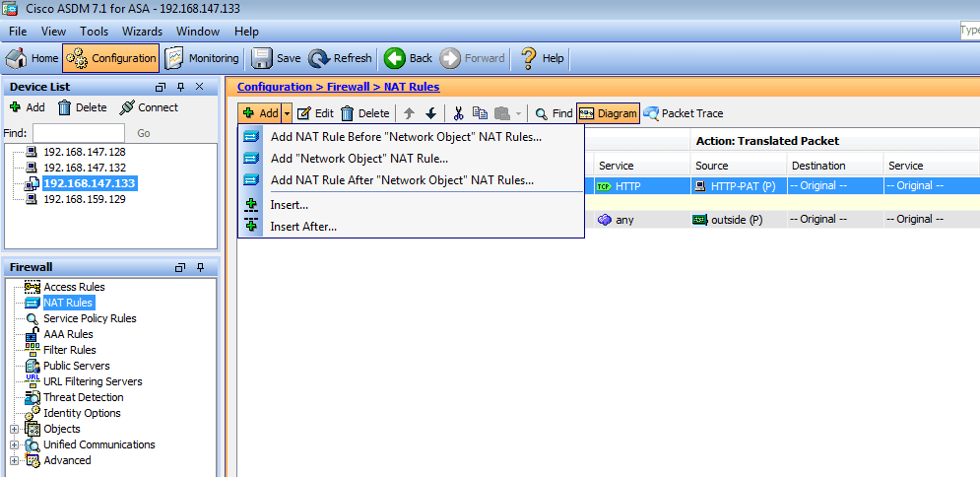Choose Add NAT Rule Before Network Object rules
980x477 pixels.
click(x=411, y=137)
